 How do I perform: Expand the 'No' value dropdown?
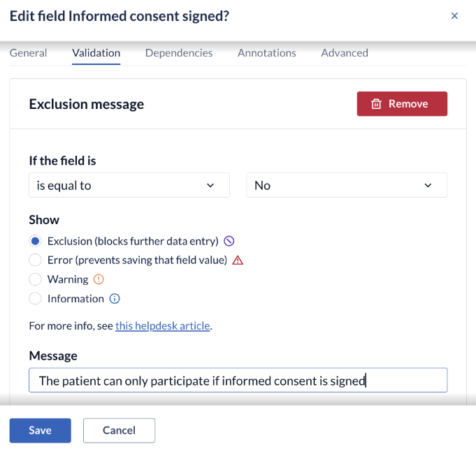click(347, 185)
